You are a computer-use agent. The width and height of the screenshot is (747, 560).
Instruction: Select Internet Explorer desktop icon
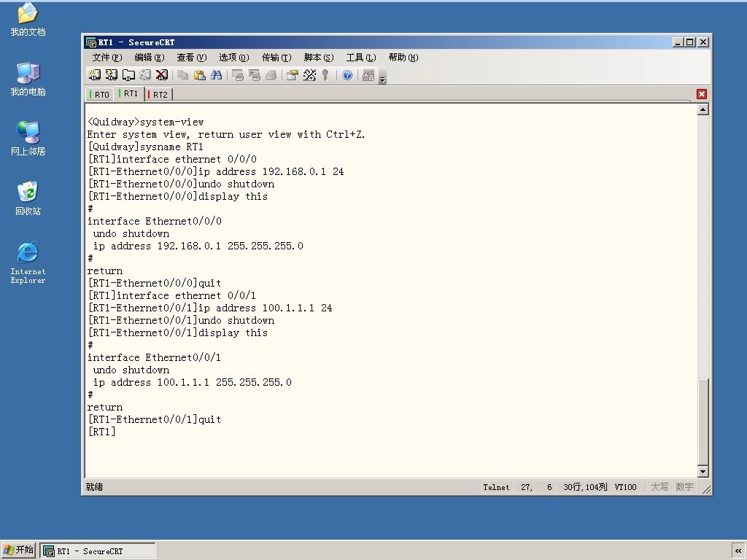pos(28,262)
